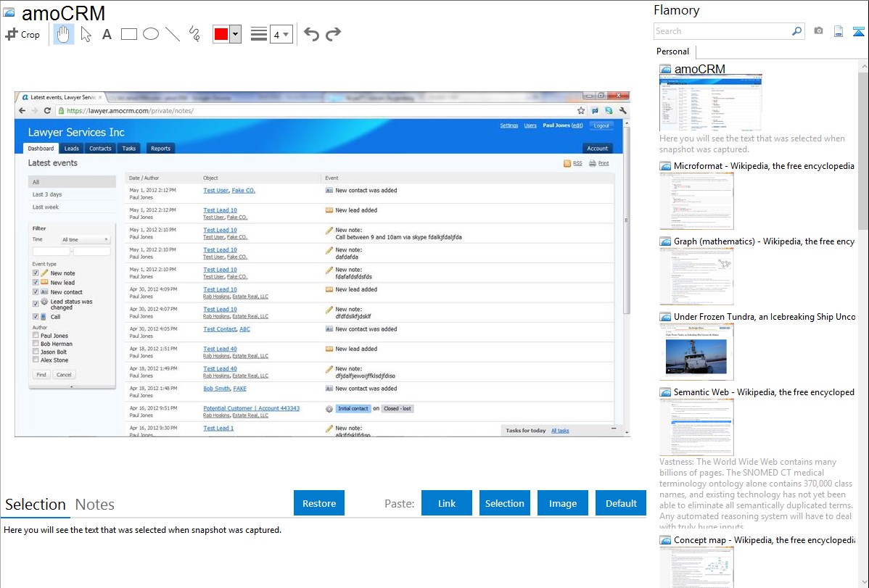
Task: Pick the text annotation tool
Action: pyautogui.click(x=107, y=34)
